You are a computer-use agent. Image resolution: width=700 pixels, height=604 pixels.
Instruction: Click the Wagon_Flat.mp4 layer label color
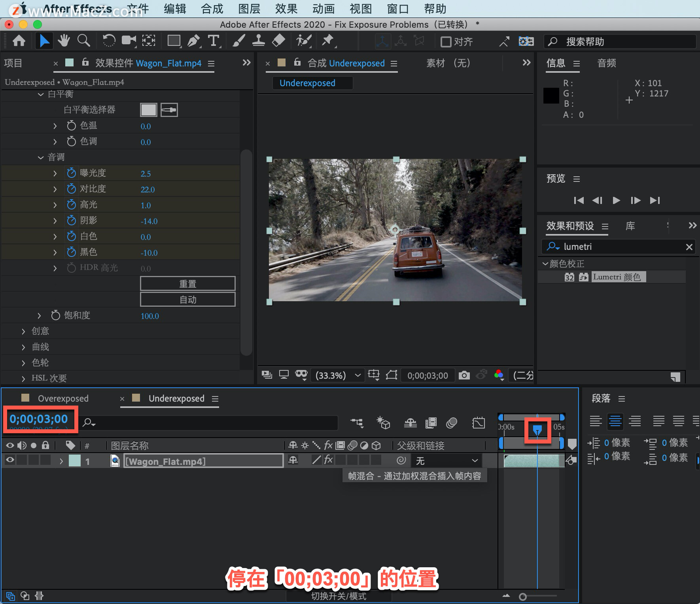tap(75, 461)
